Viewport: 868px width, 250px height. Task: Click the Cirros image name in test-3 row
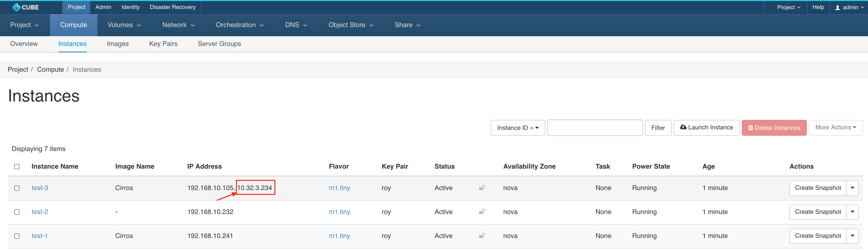(124, 188)
